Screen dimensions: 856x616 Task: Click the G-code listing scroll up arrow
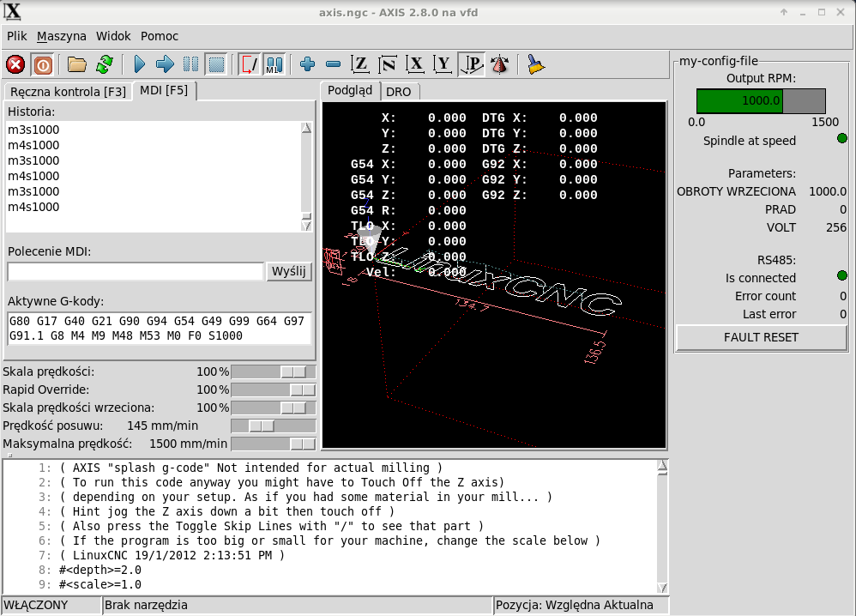[662, 466]
